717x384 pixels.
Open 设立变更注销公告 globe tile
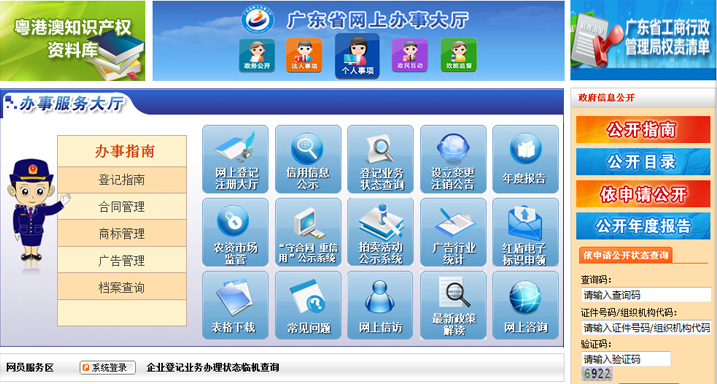pyautogui.click(x=453, y=159)
